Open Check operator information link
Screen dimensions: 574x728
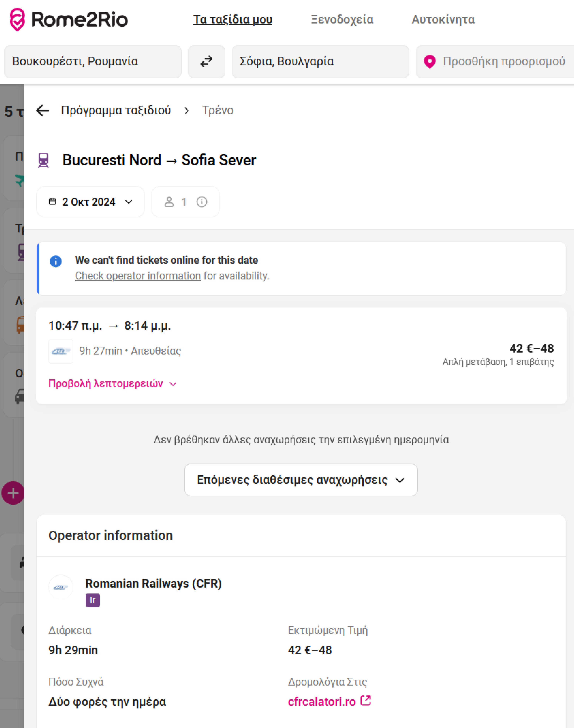[138, 276]
